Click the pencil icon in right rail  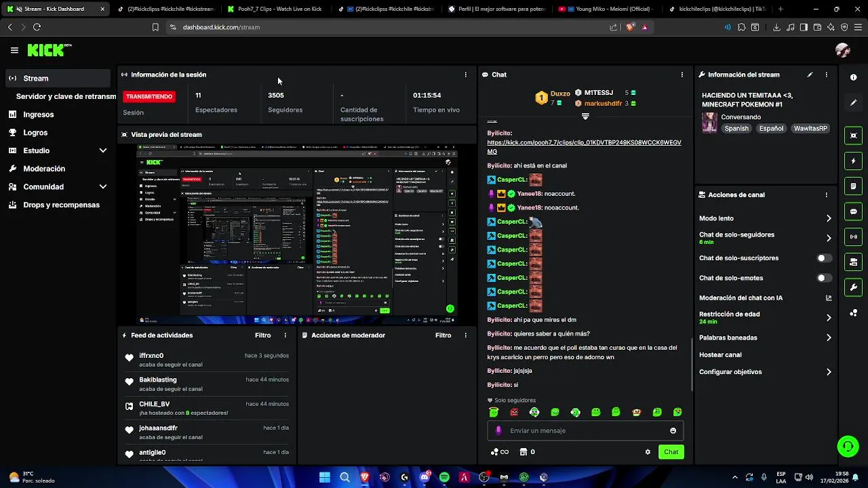point(853,103)
